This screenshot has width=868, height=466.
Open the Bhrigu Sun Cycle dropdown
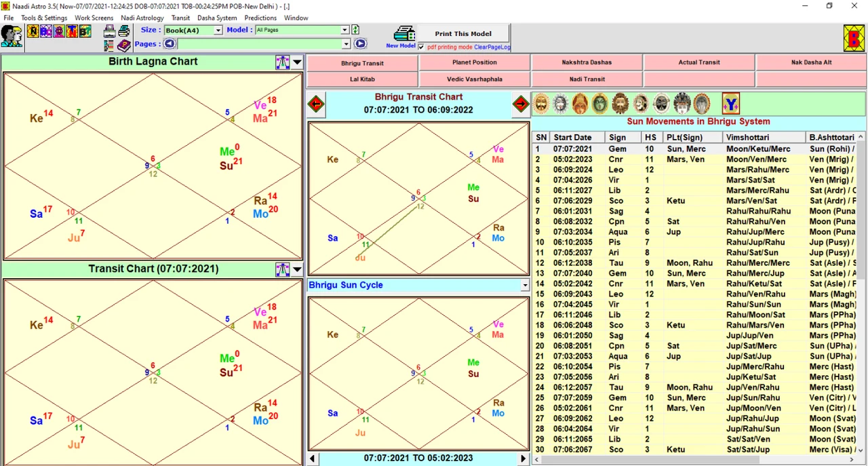pyautogui.click(x=525, y=286)
